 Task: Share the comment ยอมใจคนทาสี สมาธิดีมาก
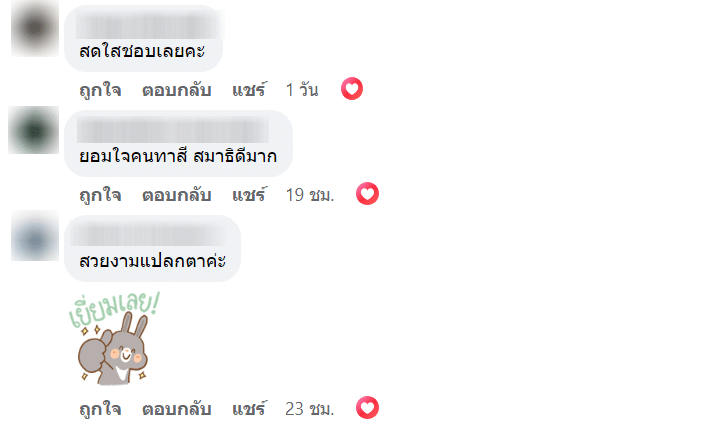coord(249,194)
